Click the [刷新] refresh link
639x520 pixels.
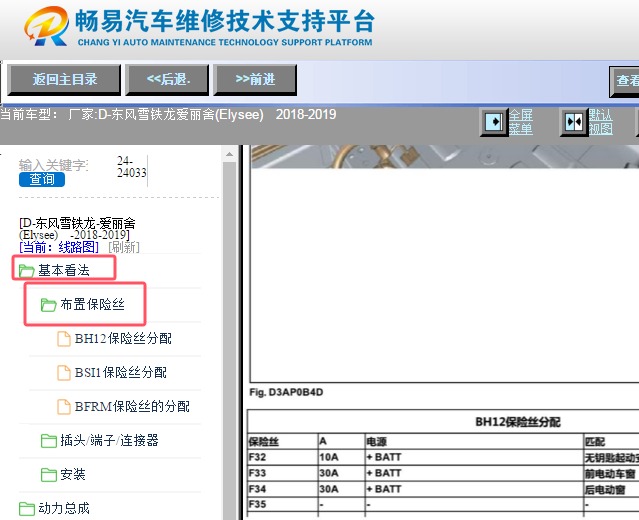tap(124, 247)
